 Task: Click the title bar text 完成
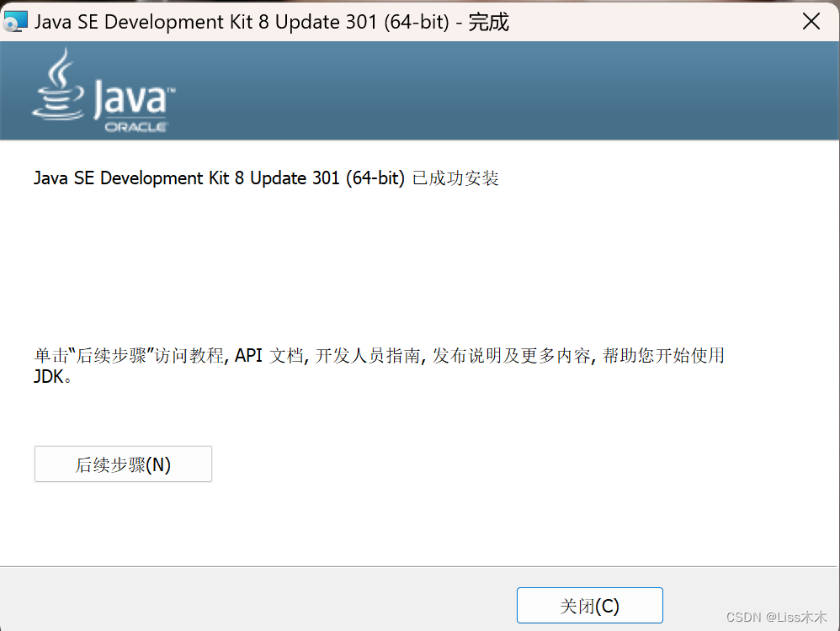click(x=489, y=21)
